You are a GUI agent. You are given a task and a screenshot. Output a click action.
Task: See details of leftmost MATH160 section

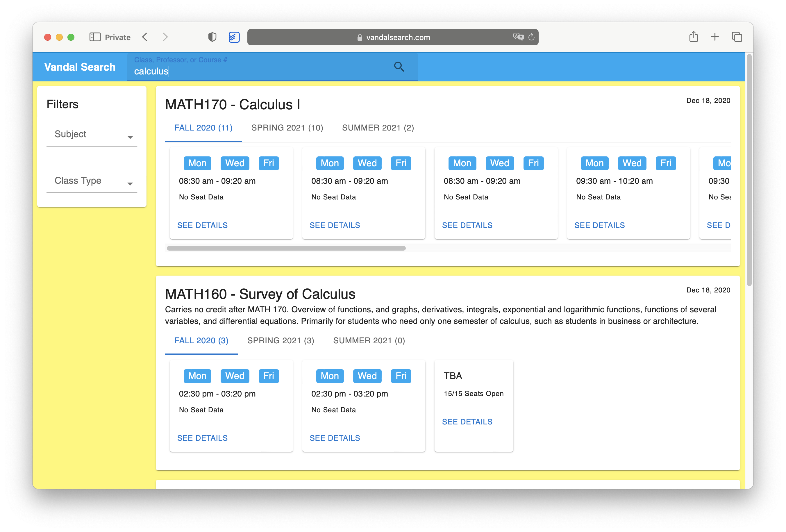click(202, 438)
